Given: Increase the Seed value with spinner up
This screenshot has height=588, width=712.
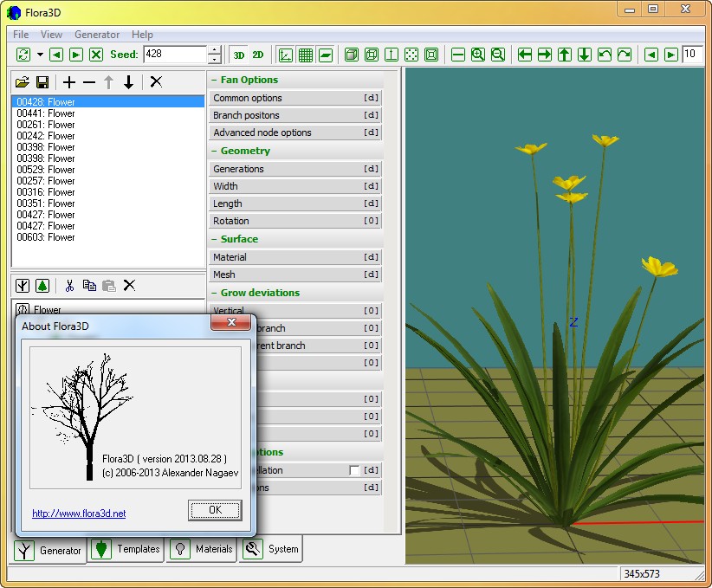Looking at the screenshot, I should click(x=214, y=50).
